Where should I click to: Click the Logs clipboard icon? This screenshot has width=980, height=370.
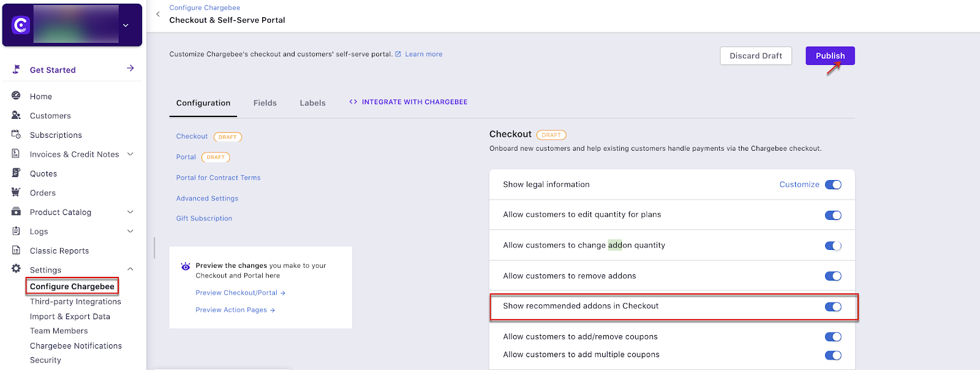pyautogui.click(x=16, y=231)
